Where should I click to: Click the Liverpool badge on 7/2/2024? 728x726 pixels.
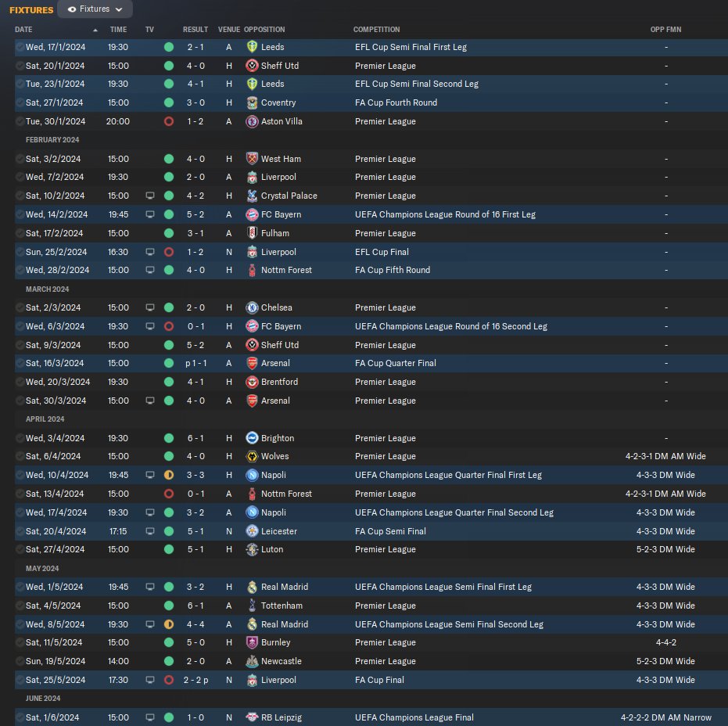(252, 177)
